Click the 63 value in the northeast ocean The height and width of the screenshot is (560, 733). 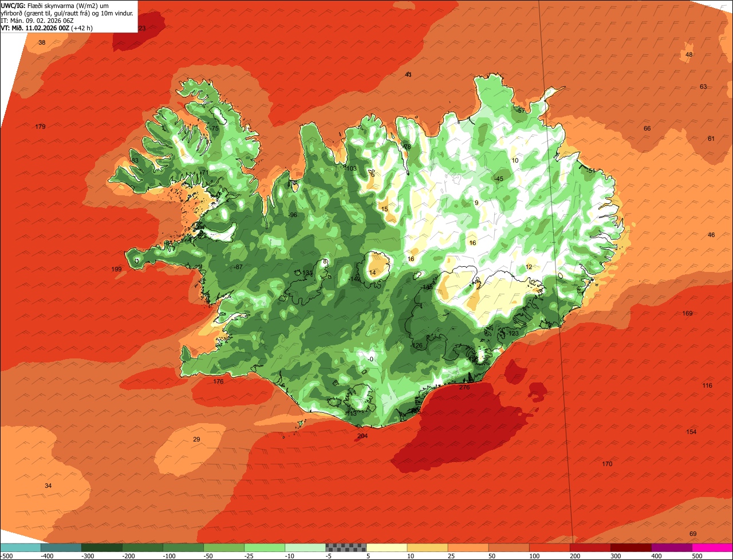(703, 87)
